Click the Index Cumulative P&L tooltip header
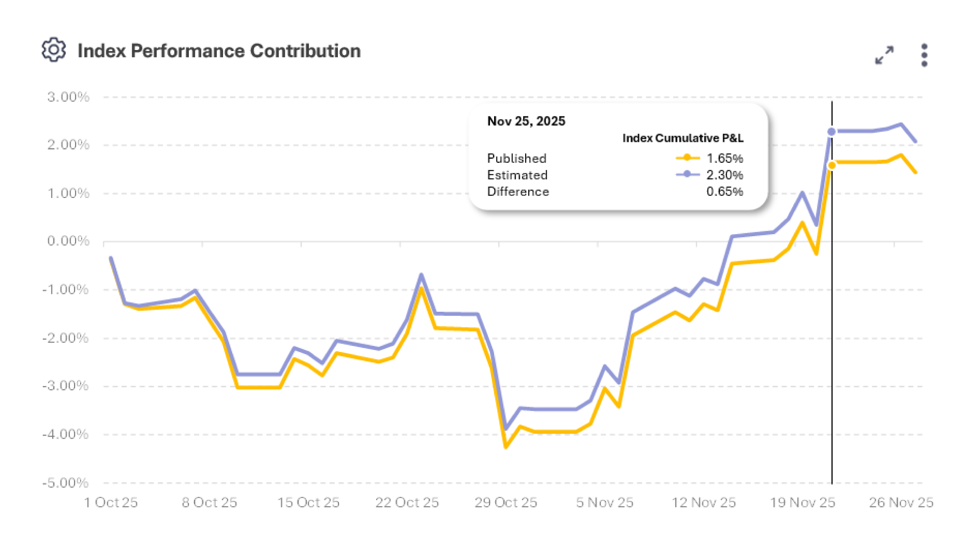980x551 pixels. tap(682, 138)
